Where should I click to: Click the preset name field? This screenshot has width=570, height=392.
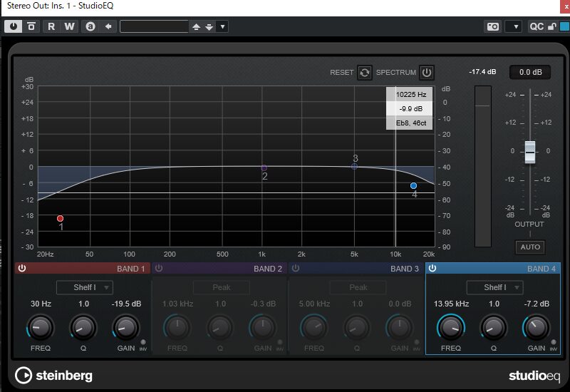(x=154, y=26)
